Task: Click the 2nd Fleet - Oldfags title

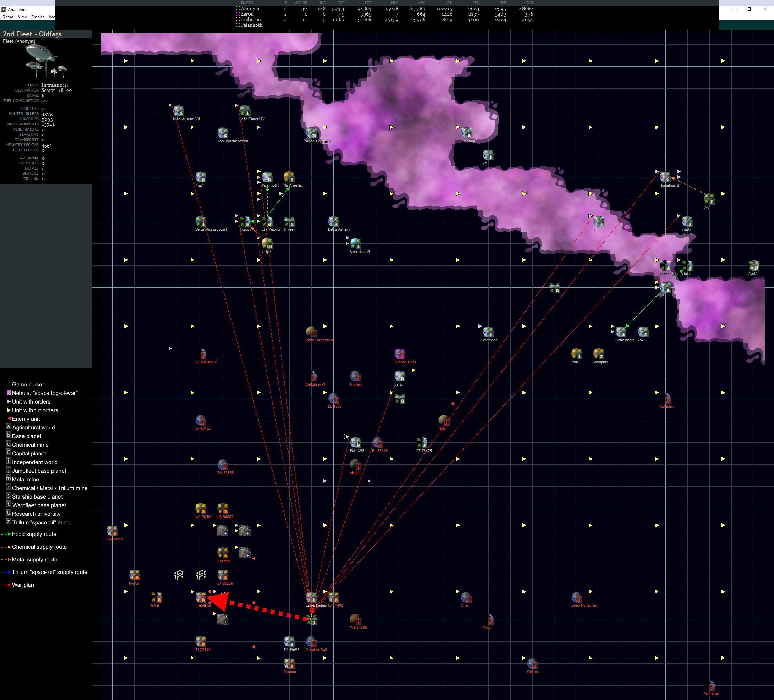Action: 32,34
